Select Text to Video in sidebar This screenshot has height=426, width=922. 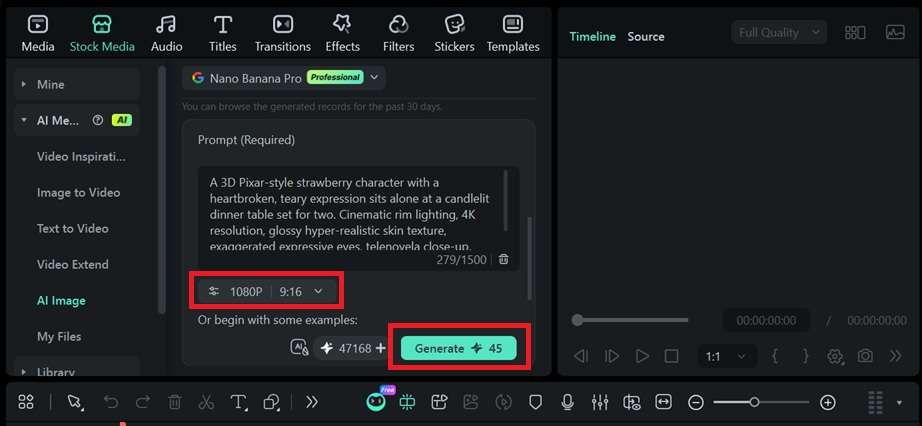[x=72, y=229]
